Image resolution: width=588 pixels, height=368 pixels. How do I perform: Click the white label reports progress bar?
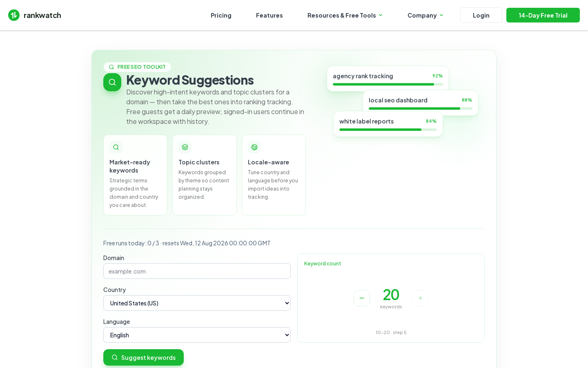point(388,130)
